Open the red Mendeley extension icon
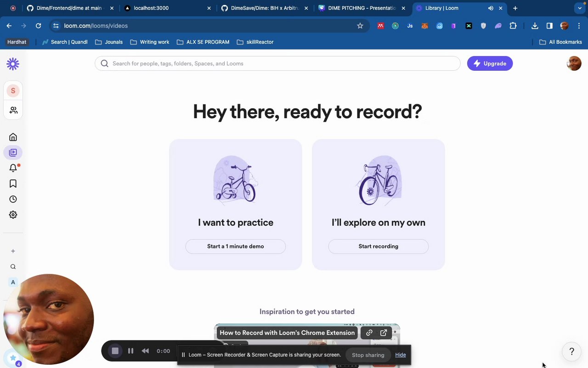Image resolution: width=588 pixels, height=368 pixels. pyautogui.click(x=380, y=26)
